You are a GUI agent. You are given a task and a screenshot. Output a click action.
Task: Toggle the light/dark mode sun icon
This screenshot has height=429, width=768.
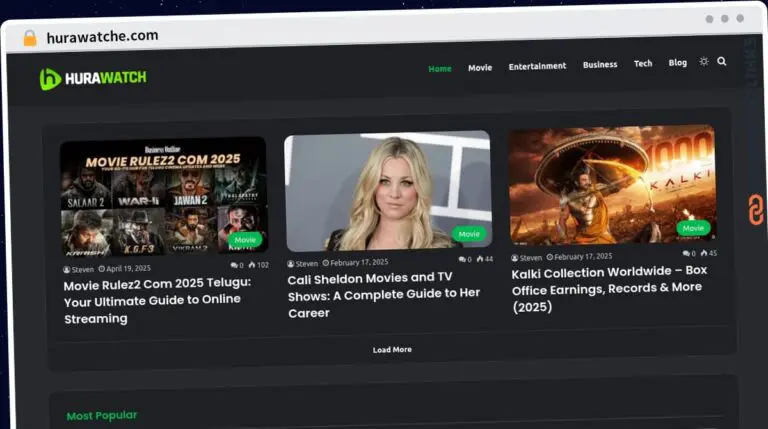point(704,62)
